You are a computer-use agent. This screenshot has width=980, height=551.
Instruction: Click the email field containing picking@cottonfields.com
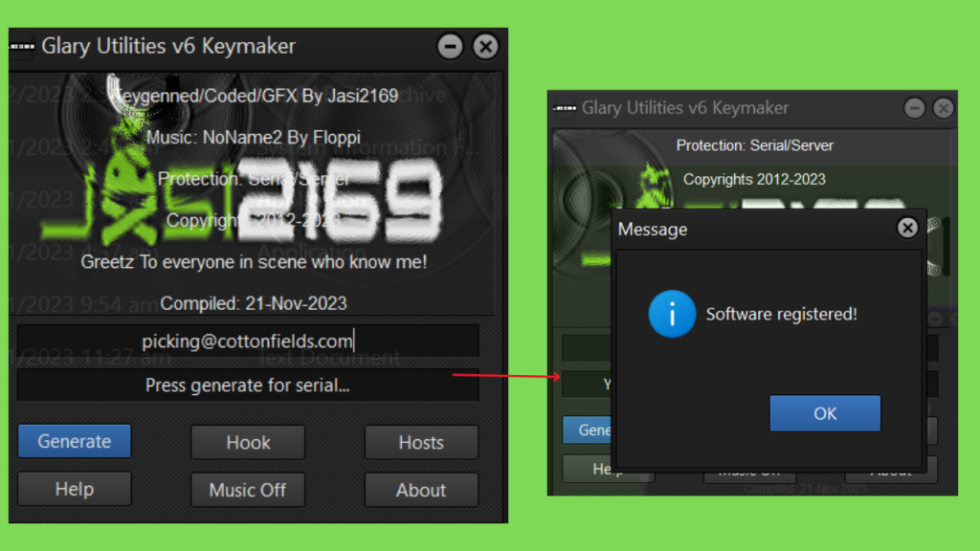248,342
